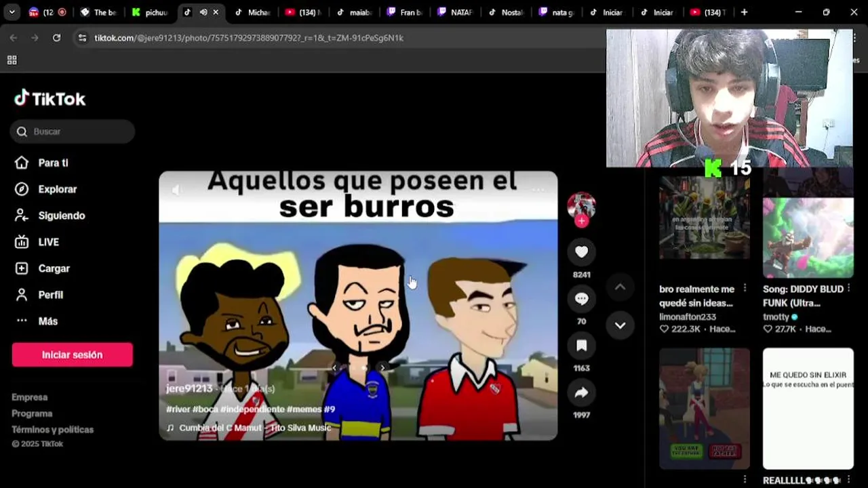Switch to the 'nata g' Twitch tab

(x=557, y=12)
